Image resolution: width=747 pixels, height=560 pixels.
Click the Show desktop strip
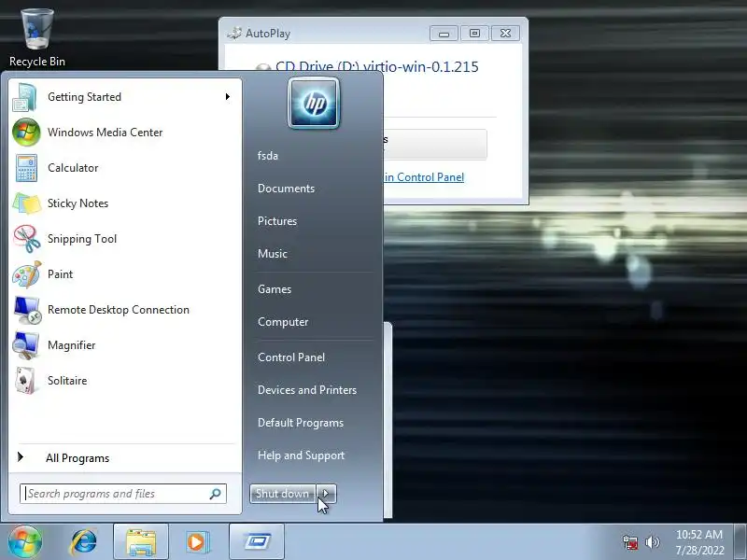pos(740,542)
